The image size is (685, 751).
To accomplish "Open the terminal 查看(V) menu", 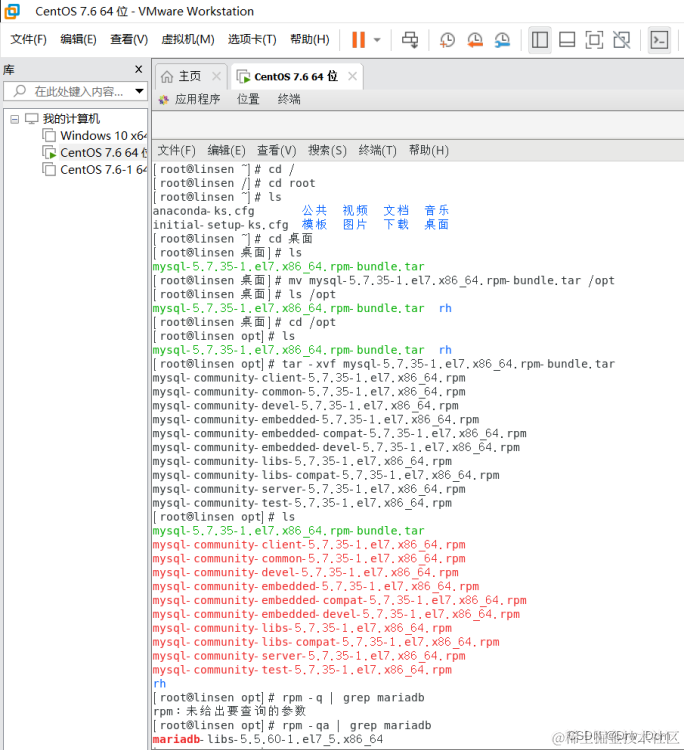I will click(x=276, y=150).
